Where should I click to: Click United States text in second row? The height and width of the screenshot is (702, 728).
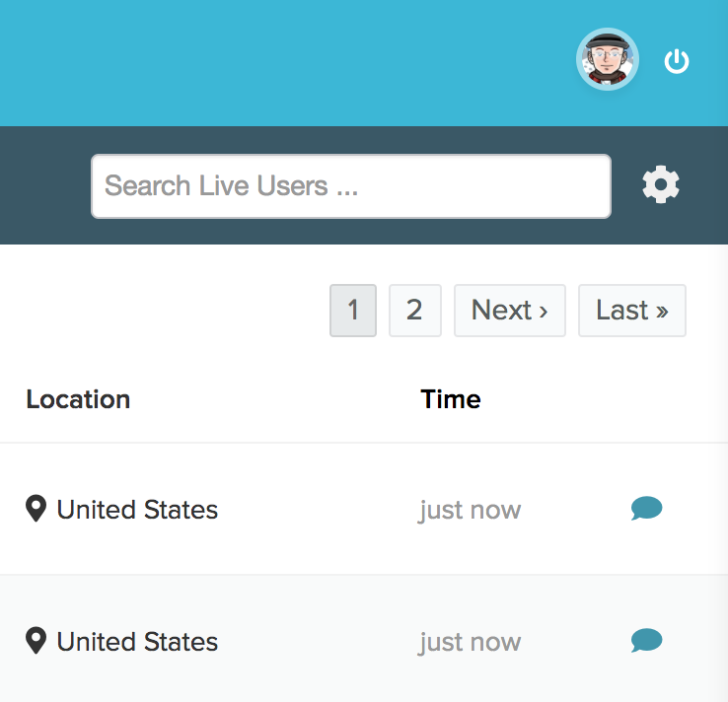137,642
